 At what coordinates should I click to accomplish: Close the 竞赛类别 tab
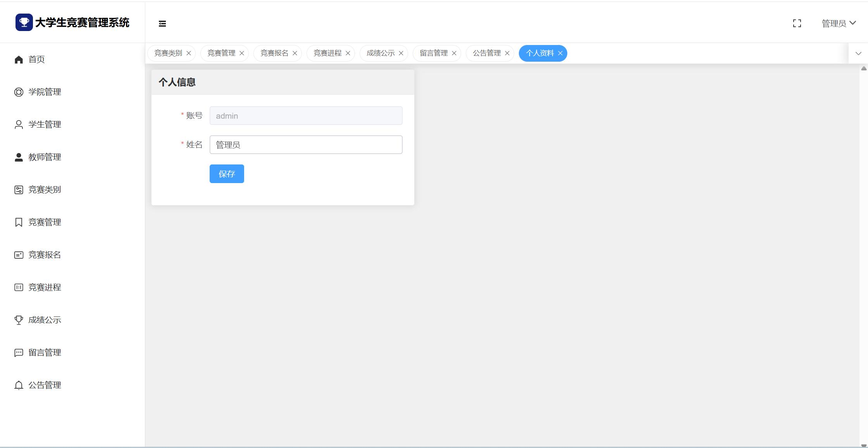pyautogui.click(x=189, y=53)
